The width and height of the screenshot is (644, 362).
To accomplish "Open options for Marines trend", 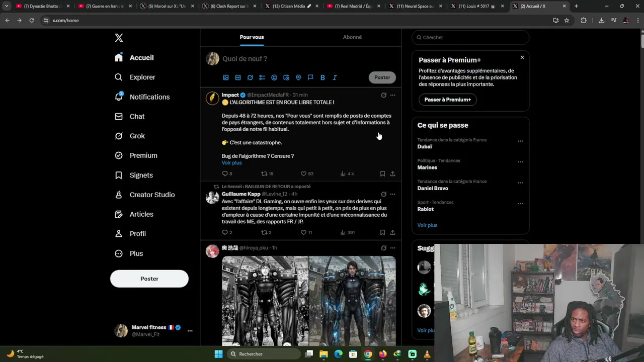I will point(520,162).
